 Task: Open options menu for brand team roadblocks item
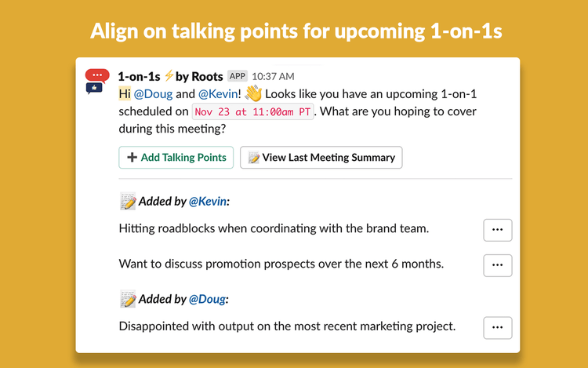[497, 230]
